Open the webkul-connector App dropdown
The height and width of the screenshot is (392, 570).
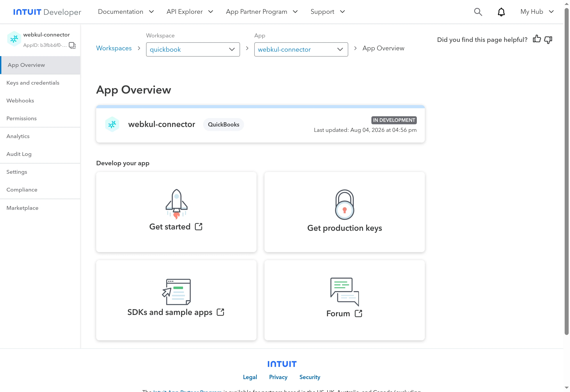pyautogui.click(x=301, y=49)
